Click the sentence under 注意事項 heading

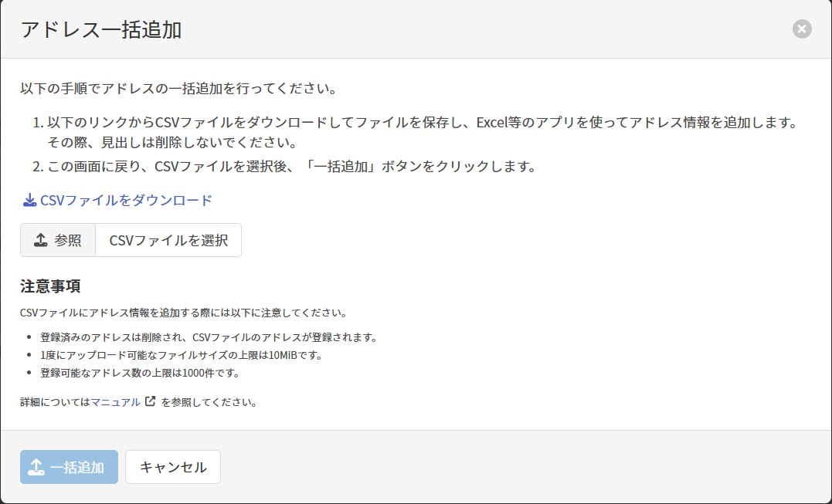(183, 313)
